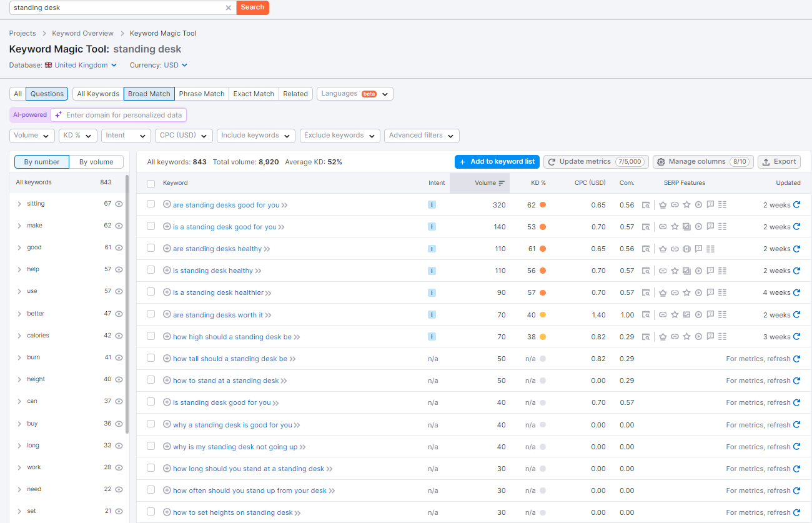The image size is (812, 523).
Task: Export the keyword table
Action: (779, 162)
